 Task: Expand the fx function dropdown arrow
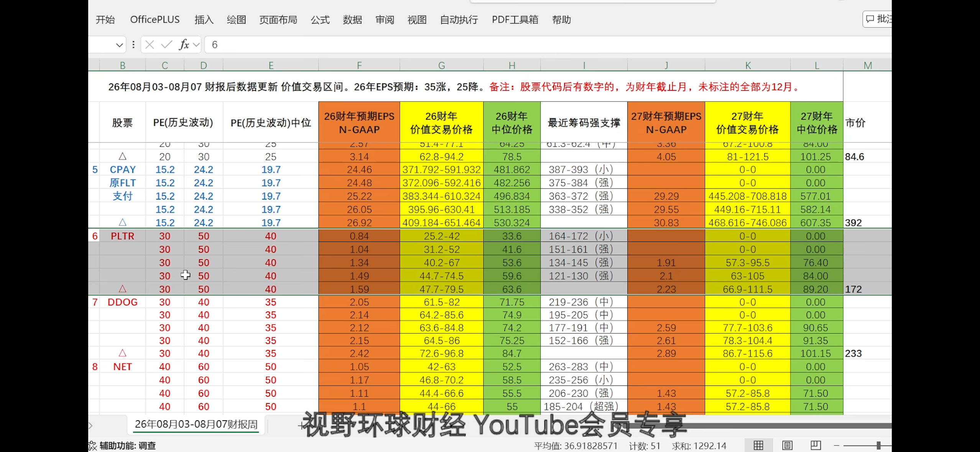point(196,45)
